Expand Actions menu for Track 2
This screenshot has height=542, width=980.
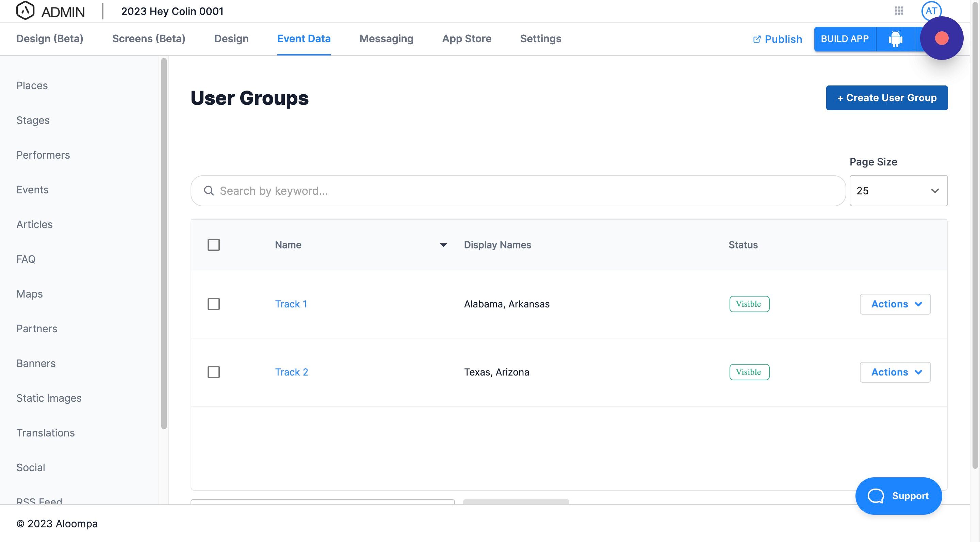(895, 372)
